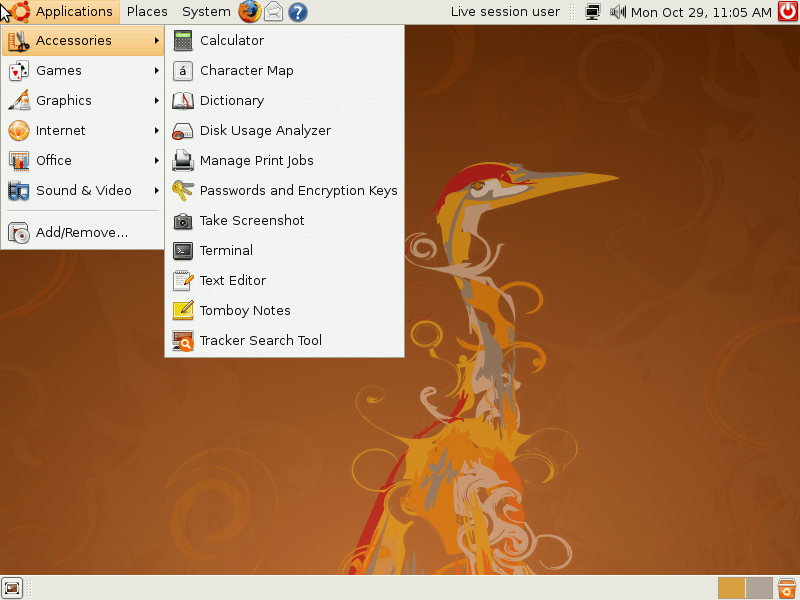
Task: Click the keys icon for Passwords and Encryption
Action: [183, 190]
